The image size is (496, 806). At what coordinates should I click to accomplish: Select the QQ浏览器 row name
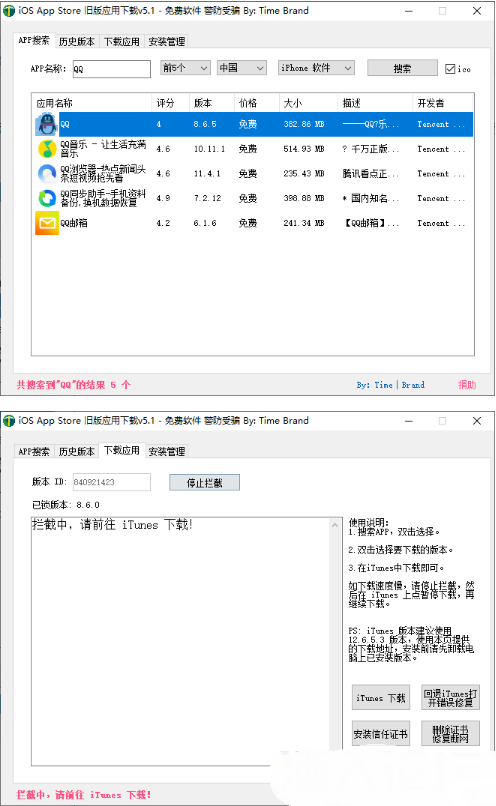[x=103, y=174]
